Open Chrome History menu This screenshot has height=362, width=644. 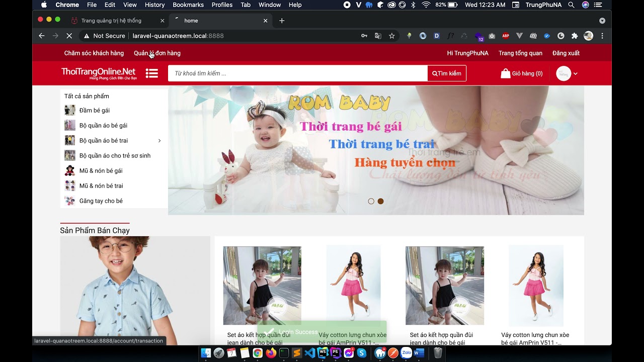(x=154, y=5)
